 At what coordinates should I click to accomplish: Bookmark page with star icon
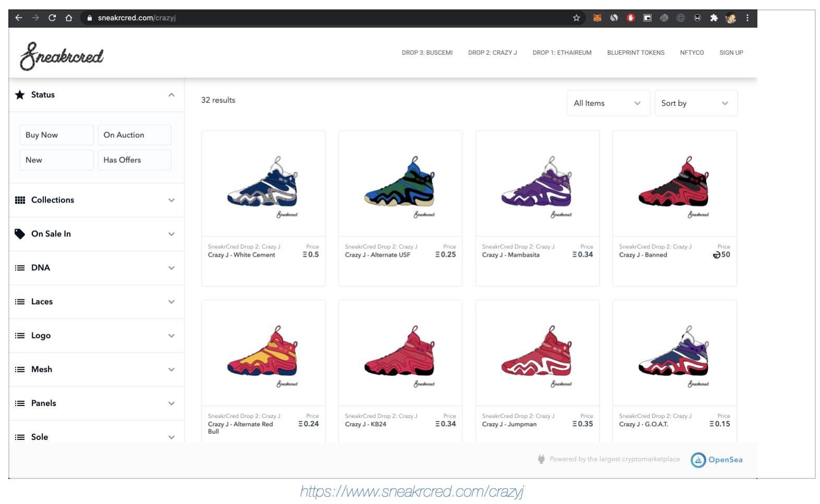point(576,18)
